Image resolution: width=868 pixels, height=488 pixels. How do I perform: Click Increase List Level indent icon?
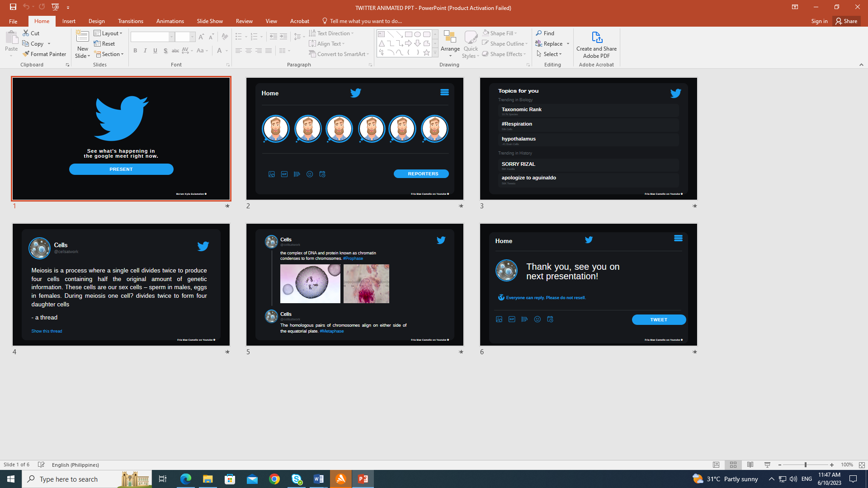(283, 37)
